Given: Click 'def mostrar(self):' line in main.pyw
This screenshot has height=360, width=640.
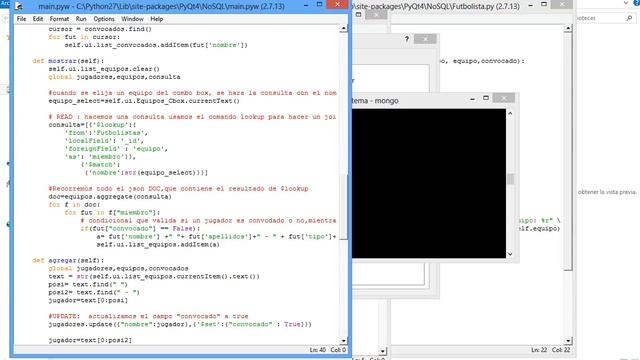Looking at the screenshot, I should (68, 61).
